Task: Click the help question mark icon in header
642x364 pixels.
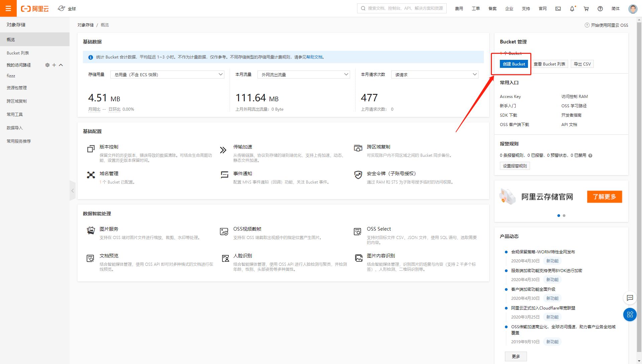Action: coord(600,9)
